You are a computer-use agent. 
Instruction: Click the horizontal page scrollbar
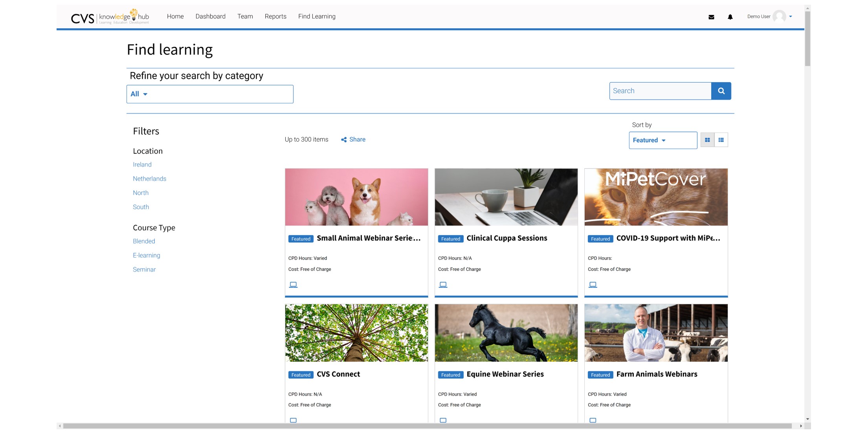point(427,426)
